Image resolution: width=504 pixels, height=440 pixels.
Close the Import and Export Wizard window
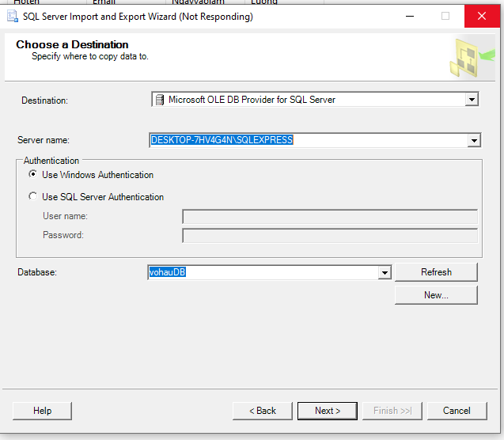(481, 17)
